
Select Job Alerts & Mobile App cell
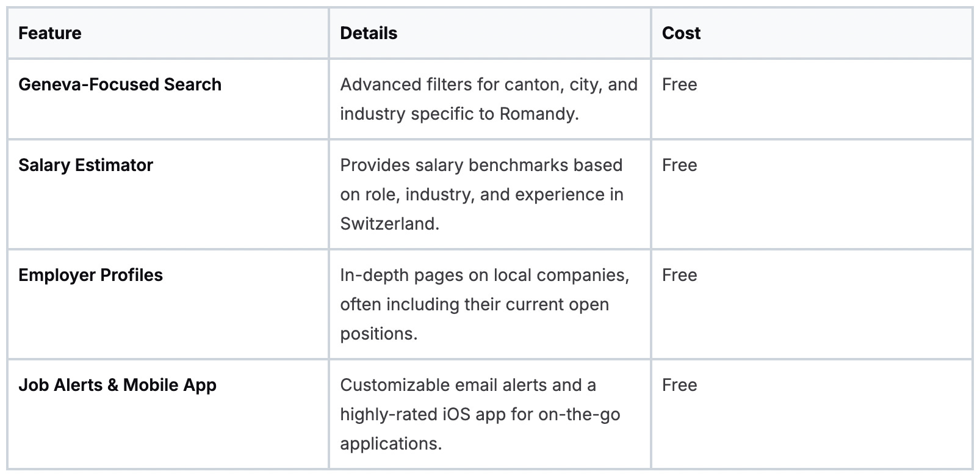tap(117, 385)
